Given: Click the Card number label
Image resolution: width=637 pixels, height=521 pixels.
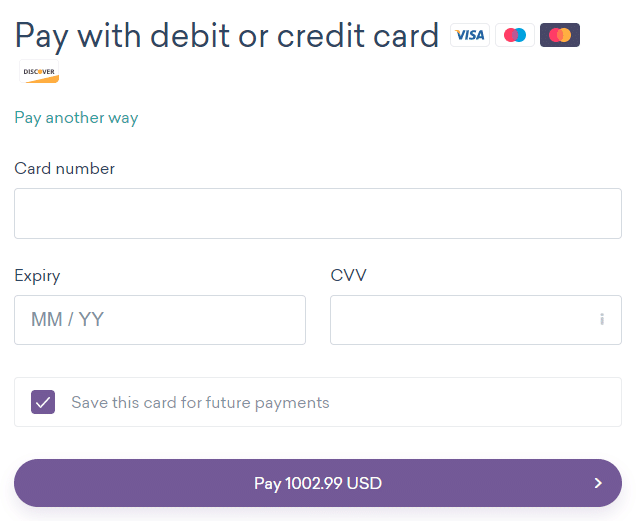Looking at the screenshot, I should (x=65, y=169).
